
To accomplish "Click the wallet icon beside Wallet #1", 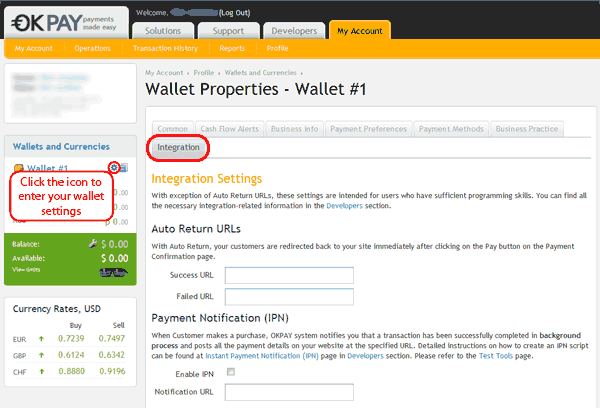I will point(17,169).
